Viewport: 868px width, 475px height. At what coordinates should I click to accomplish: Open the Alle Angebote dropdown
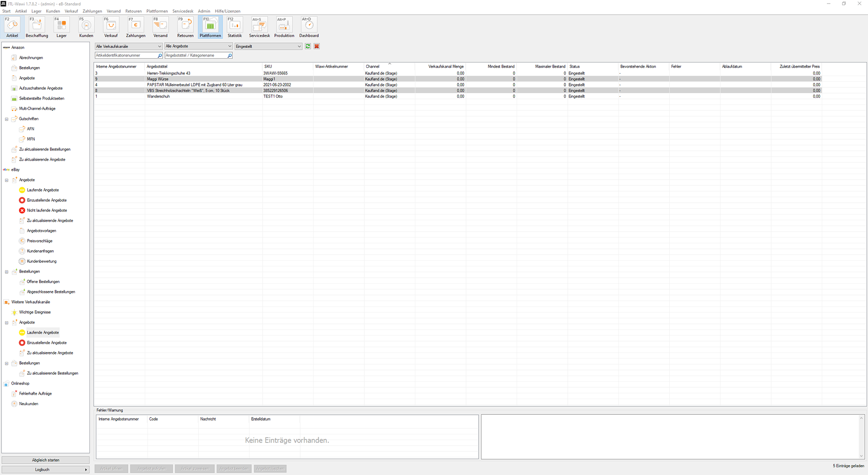198,46
